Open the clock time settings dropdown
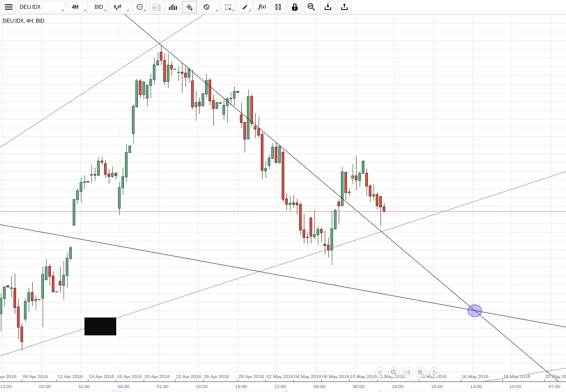 (140, 7)
